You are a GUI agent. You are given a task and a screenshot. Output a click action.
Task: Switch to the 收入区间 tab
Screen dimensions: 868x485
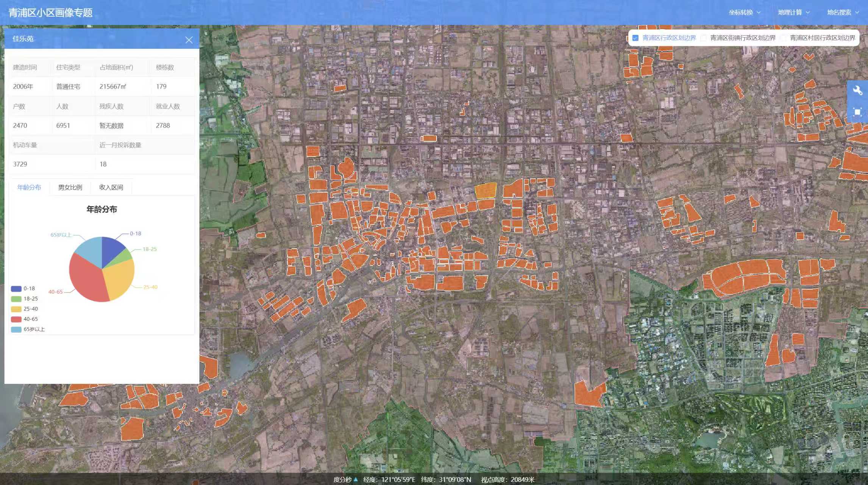point(111,187)
